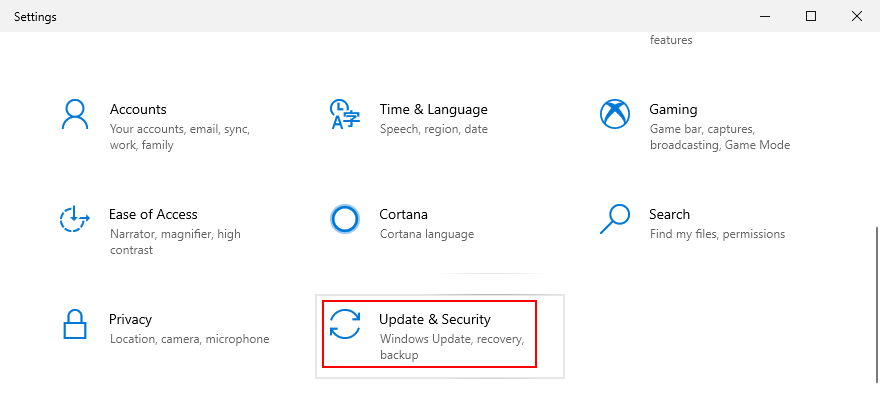This screenshot has height=399, width=880.
Task: Click the Update & Security refresh arrows icon
Action: tap(345, 324)
